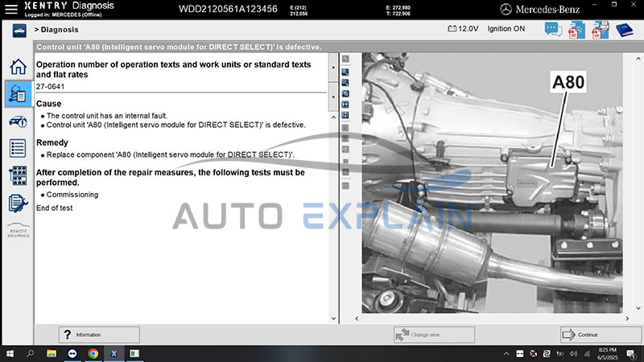Open the chat bubbles icon in top toolbar
644x362 pixels.
point(553,30)
